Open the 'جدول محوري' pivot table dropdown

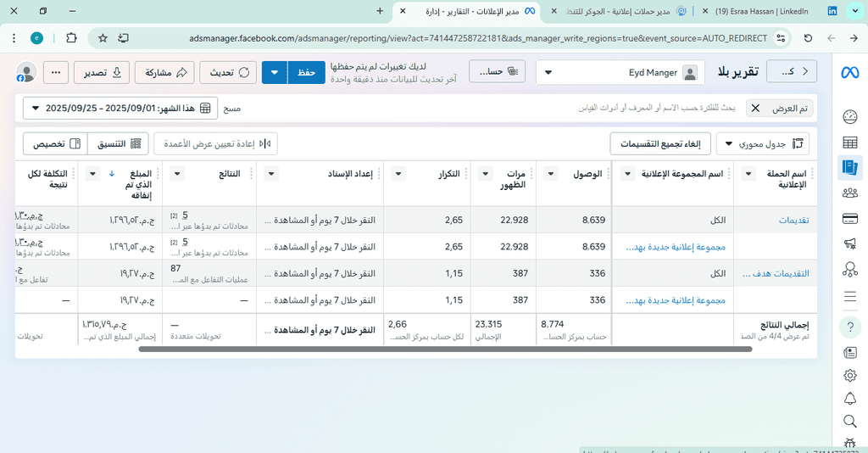(x=762, y=144)
